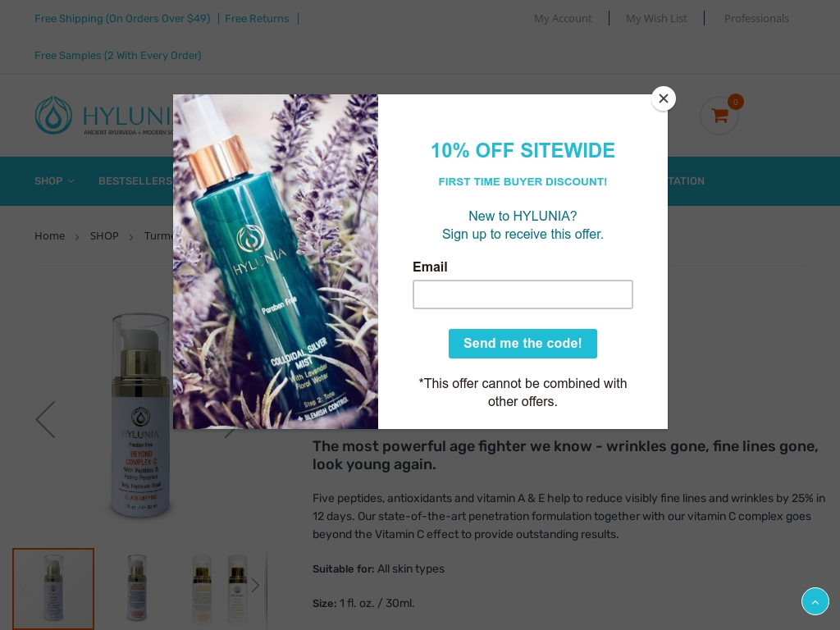Open My Wish List link
The width and height of the screenshot is (840, 630).
(656, 19)
